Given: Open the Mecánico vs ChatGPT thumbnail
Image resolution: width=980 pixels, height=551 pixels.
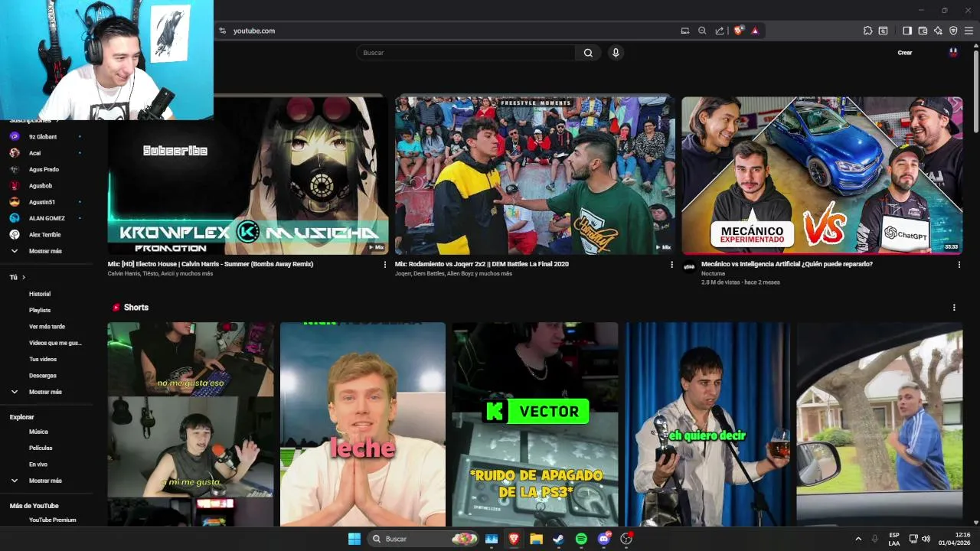Looking at the screenshot, I should 822,175.
